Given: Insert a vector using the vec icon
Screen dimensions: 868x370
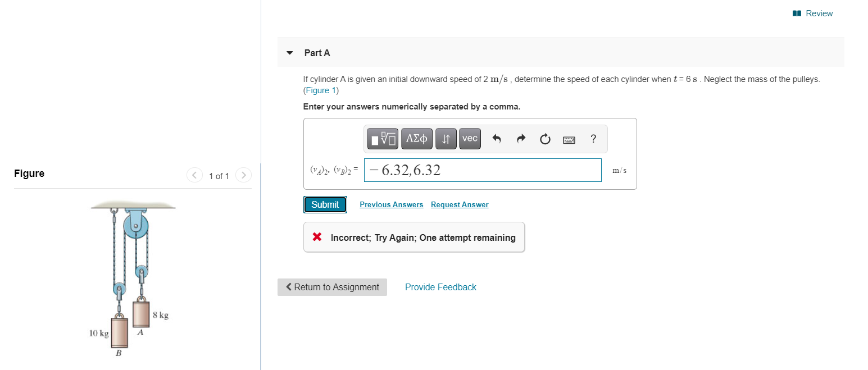Looking at the screenshot, I should coord(470,139).
